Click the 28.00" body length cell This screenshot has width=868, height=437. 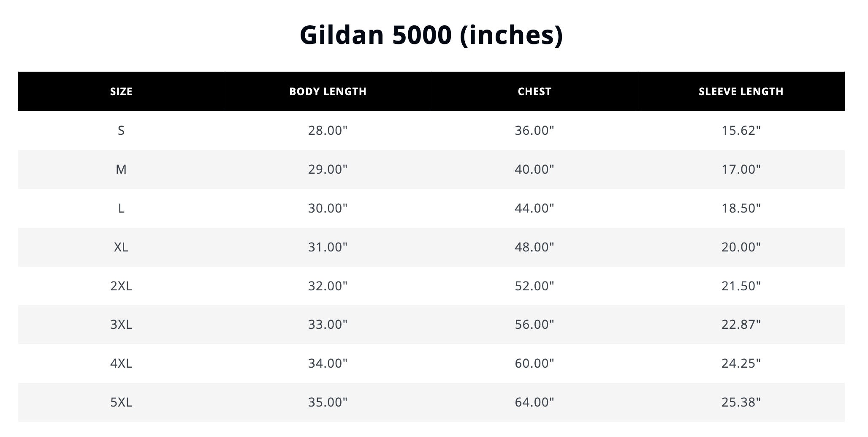328,131
